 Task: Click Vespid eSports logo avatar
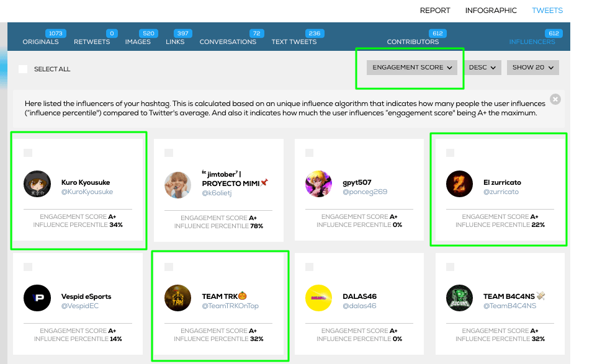pos(37,298)
